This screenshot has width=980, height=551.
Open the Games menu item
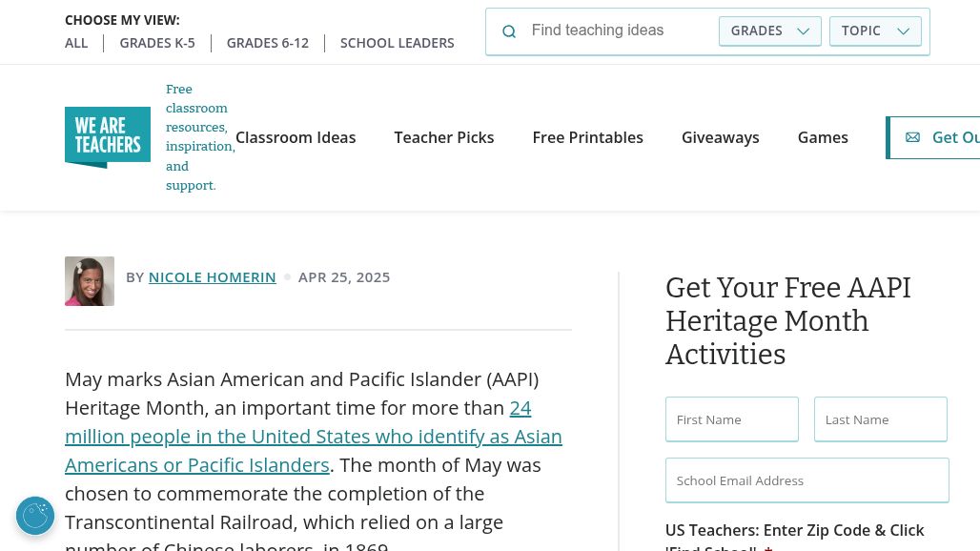[x=823, y=137]
